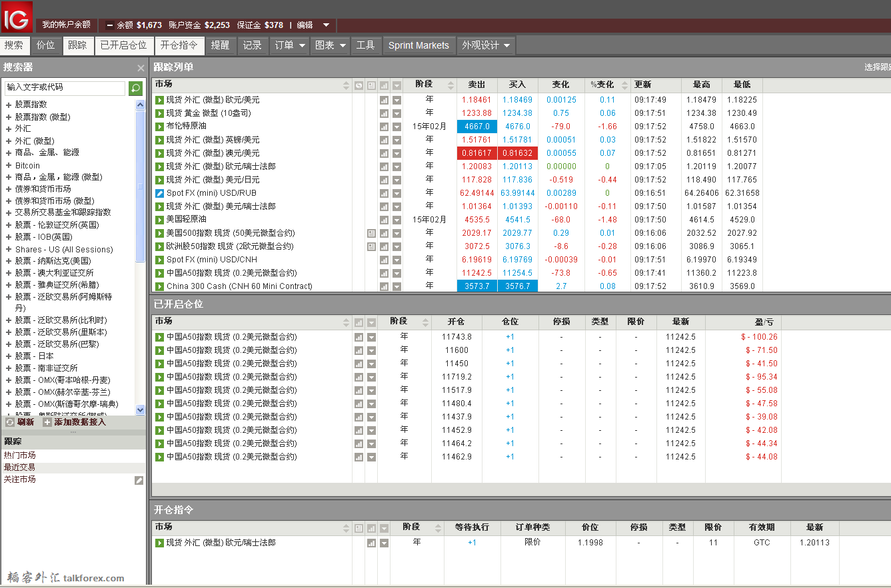Click 我的帐户余额 tab
Image resolution: width=891 pixels, height=588 pixels.
coord(66,25)
